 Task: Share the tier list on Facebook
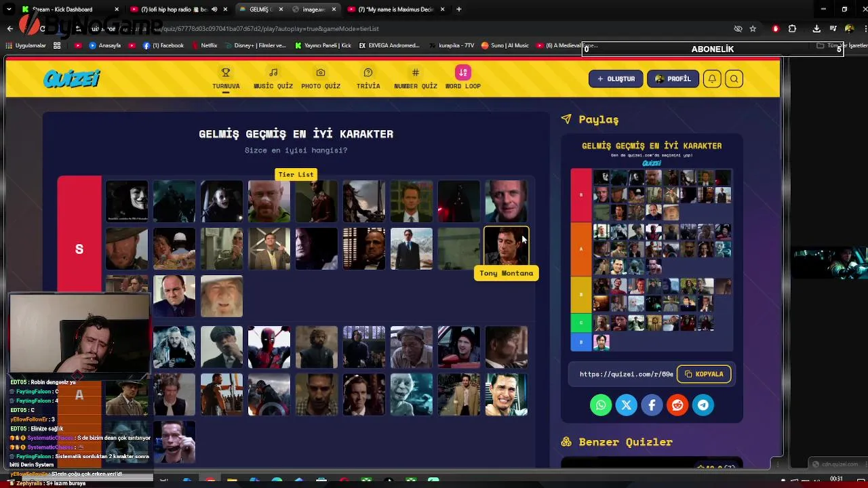coord(652,405)
